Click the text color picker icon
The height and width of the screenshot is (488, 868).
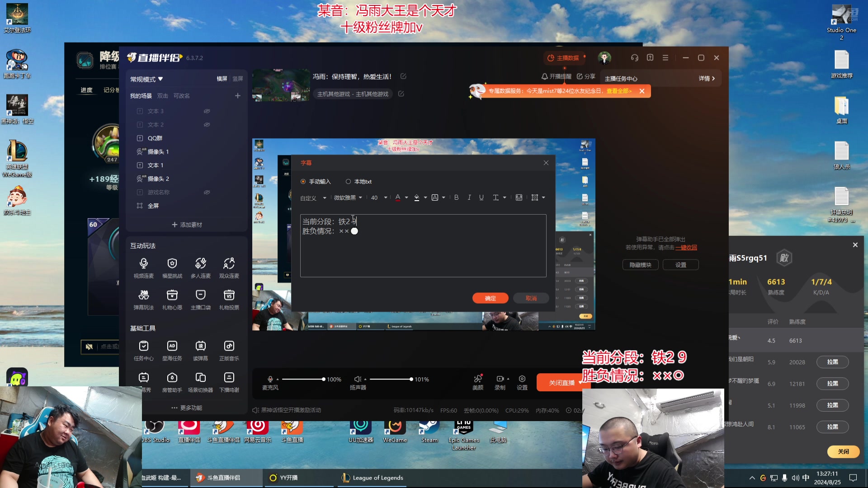(x=397, y=198)
